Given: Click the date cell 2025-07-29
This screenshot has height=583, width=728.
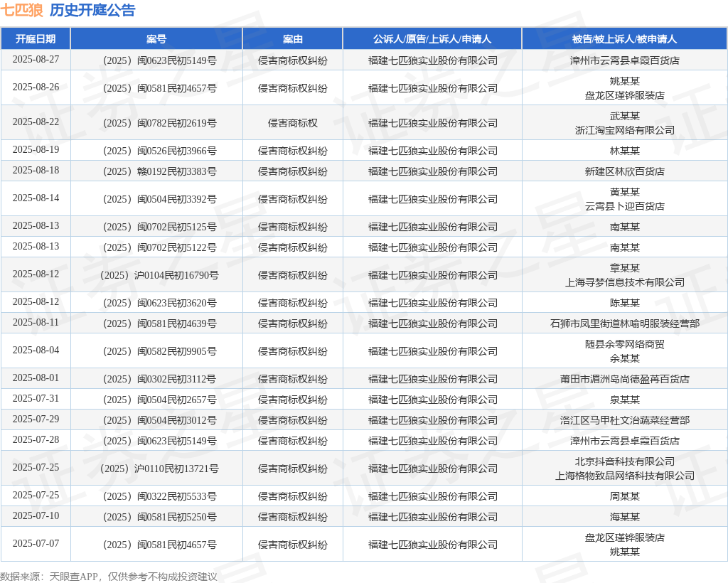Looking at the screenshot, I should [x=36, y=419].
